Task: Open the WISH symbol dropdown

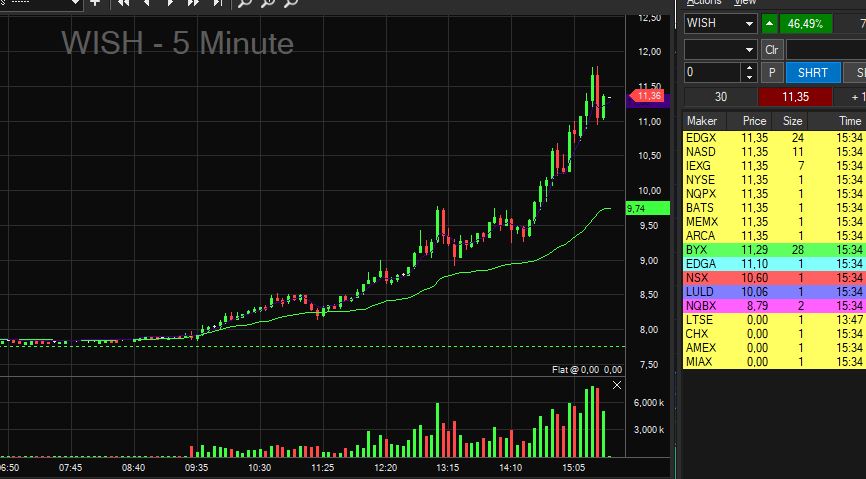Action: pos(749,24)
